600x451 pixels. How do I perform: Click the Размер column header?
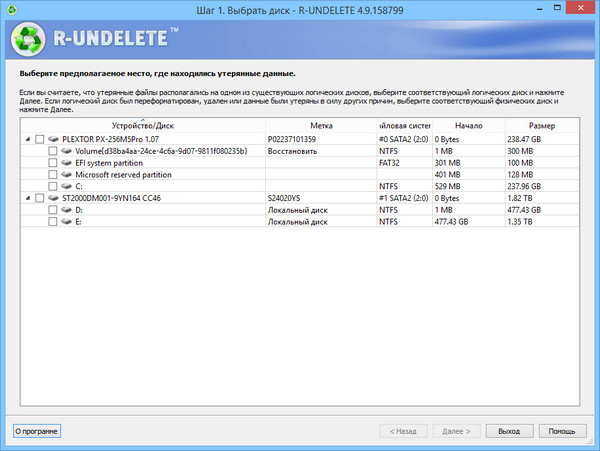[x=542, y=126]
